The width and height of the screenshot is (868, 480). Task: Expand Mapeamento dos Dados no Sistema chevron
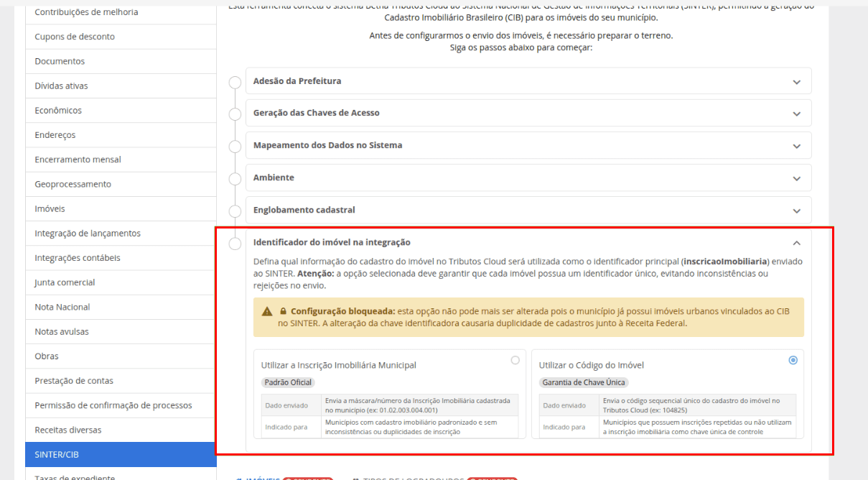pyautogui.click(x=796, y=146)
